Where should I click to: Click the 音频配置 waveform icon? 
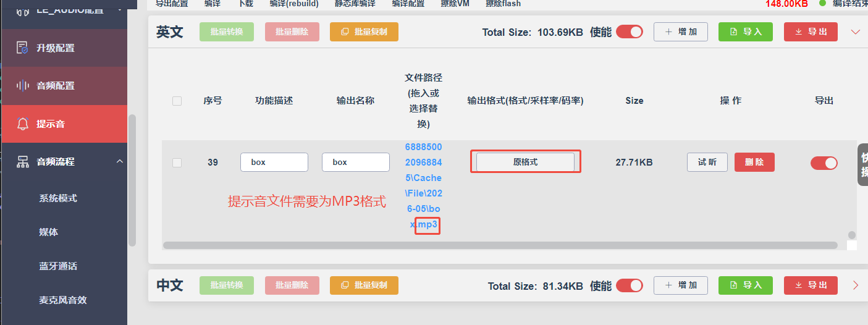(23, 86)
